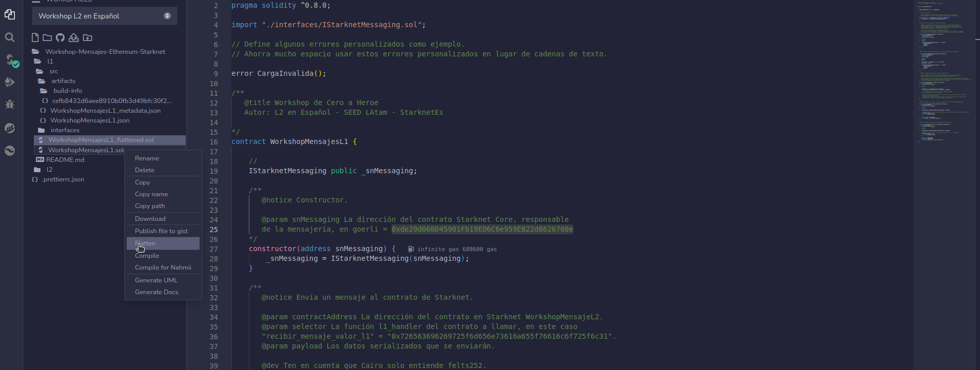Open the File Explorer sidebar icon
The image size is (980, 370).
(10, 14)
